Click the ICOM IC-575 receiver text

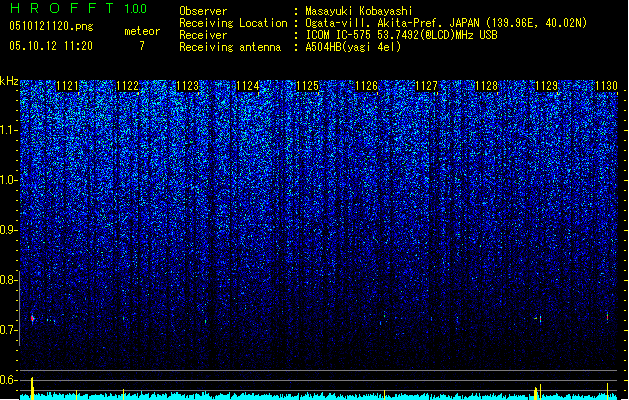click(401, 35)
